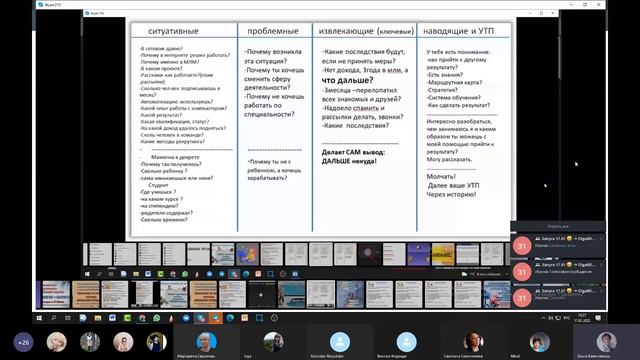Image resolution: width=640 pixels, height=360 pixels.
Task: Open the top Telegram notification from Ирина
Action: click(x=558, y=245)
